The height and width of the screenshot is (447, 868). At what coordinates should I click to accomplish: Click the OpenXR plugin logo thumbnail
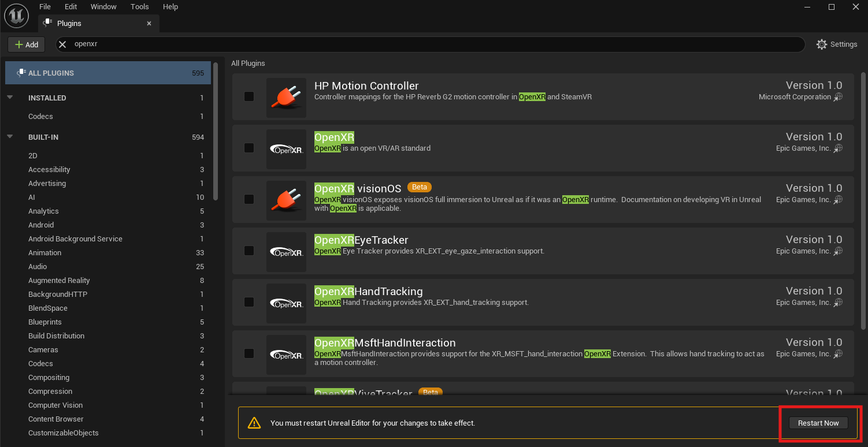pos(286,149)
